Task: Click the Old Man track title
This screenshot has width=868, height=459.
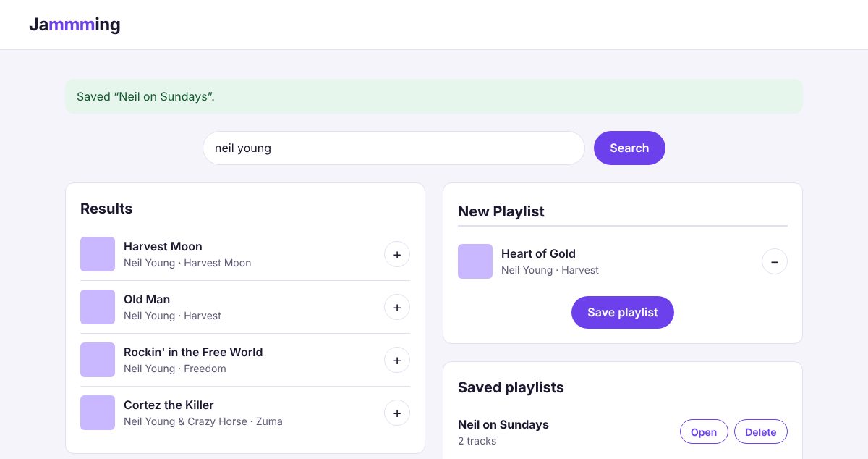Action: (x=147, y=299)
